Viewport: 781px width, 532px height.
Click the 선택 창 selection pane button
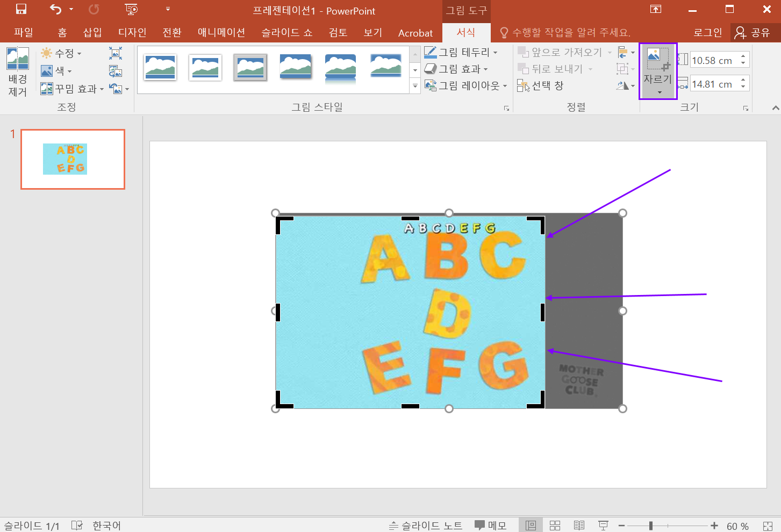tap(540, 85)
